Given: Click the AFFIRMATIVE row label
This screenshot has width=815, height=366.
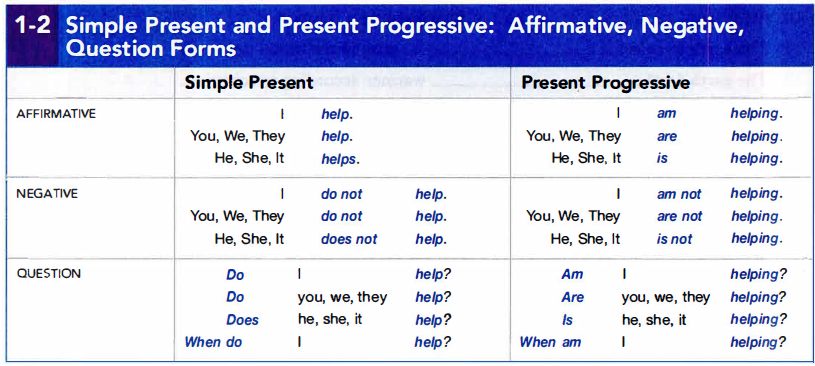Looking at the screenshot, I should [x=56, y=114].
